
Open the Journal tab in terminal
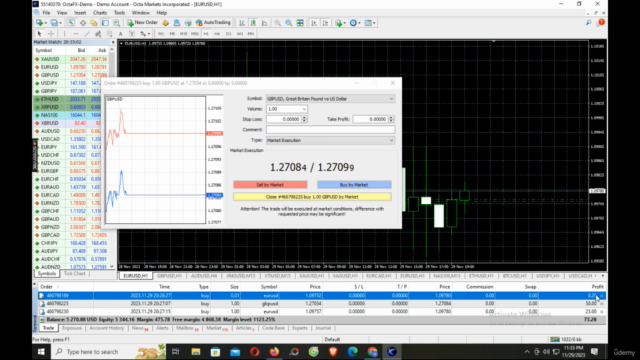click(323, 328)
